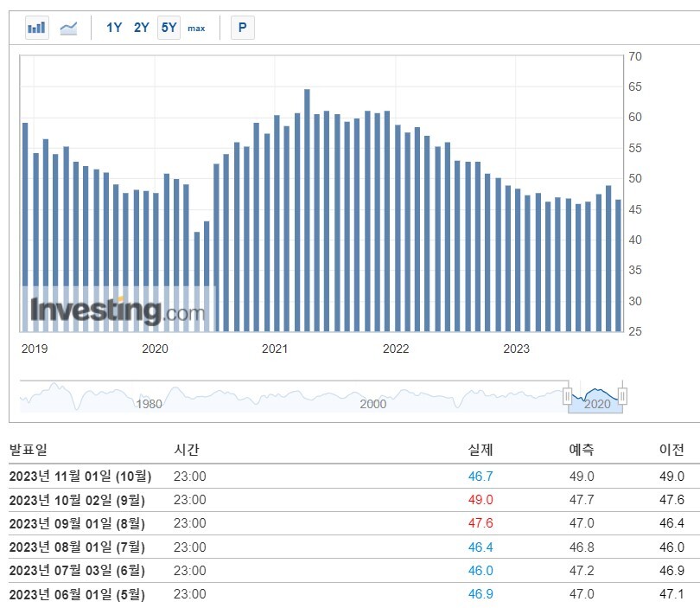Click the highlighted 2020 range in the navigator

[x=595, y=397]
